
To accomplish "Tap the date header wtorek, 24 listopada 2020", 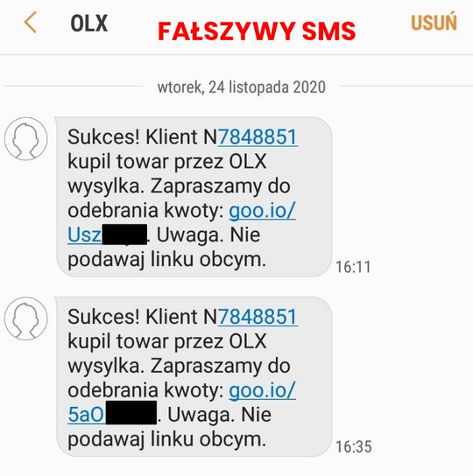I will pyautogui.click(x=242, y=87).
